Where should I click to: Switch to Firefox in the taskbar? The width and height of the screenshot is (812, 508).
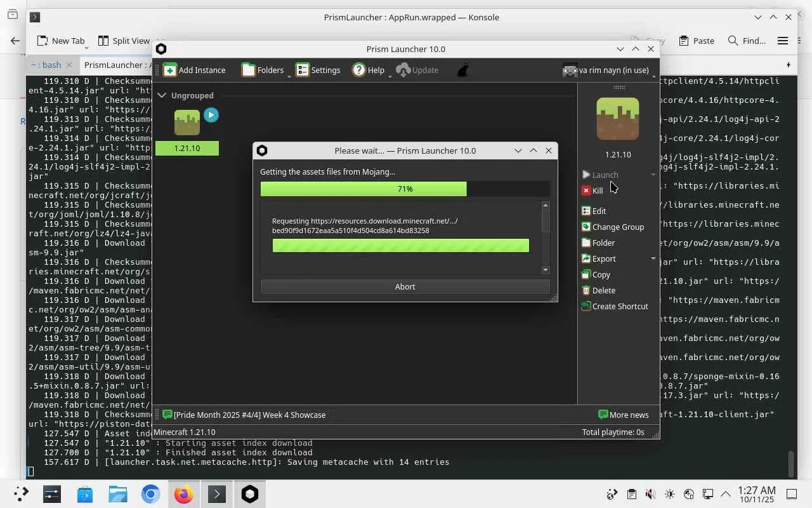point(184,494)
